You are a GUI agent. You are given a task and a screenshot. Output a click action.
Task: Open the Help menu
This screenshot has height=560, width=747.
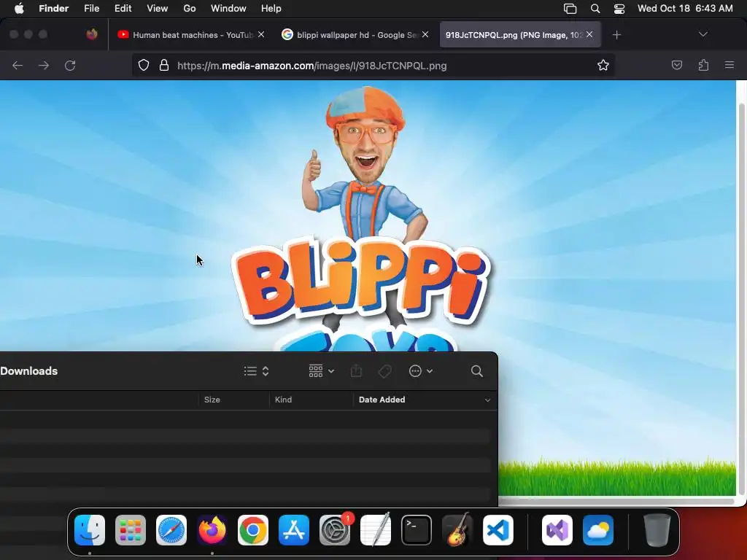click(271, 9)
